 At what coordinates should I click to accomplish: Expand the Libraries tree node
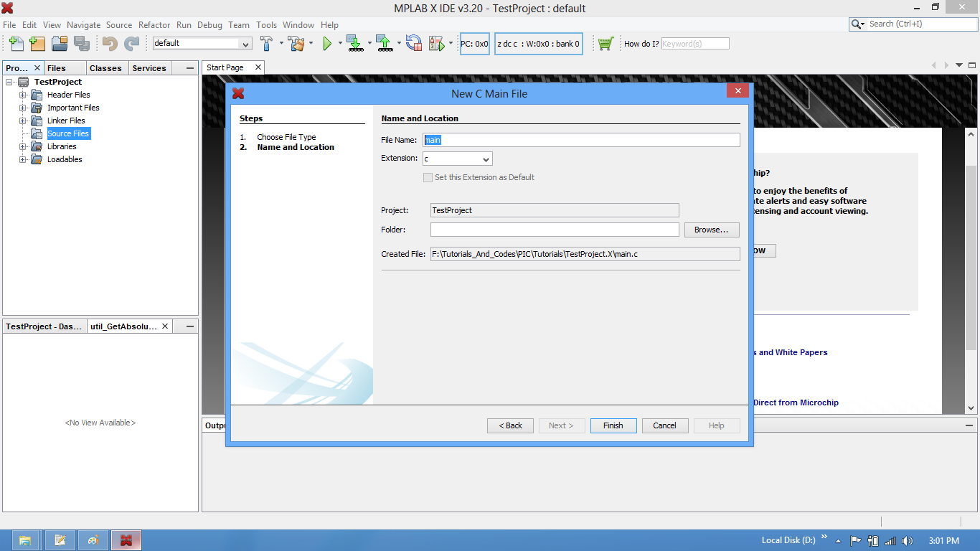tap(22, 146)
